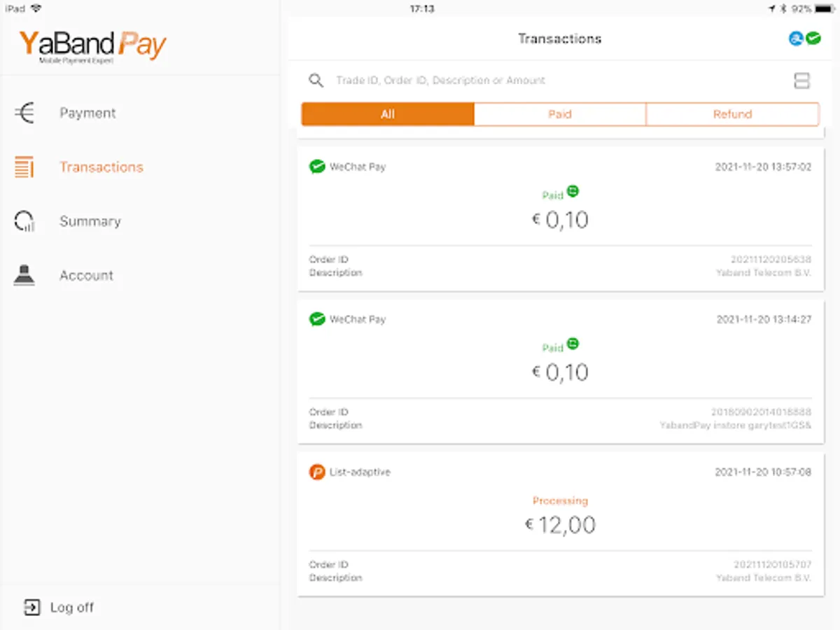840x630 pixels.
Task: Click the Transactions list icon in sidebar
Action: coord(24,167)
